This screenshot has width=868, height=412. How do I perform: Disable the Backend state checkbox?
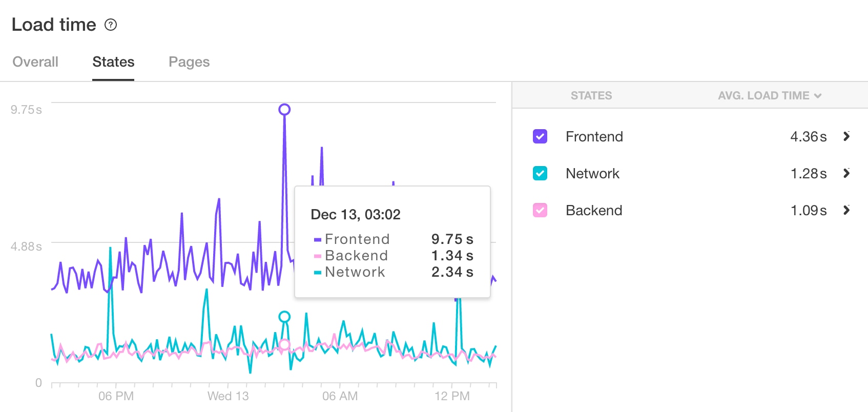[x=540, y=210]
